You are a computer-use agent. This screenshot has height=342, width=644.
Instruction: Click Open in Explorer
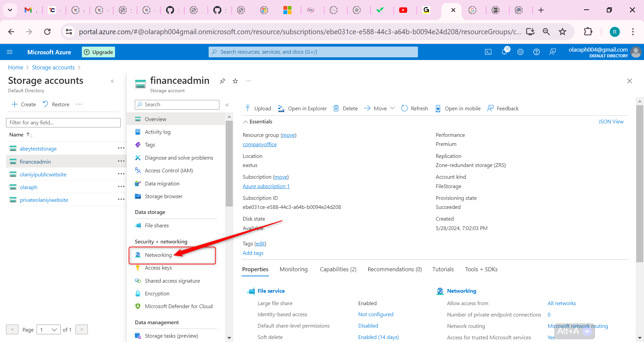click(x=302, y=108)
